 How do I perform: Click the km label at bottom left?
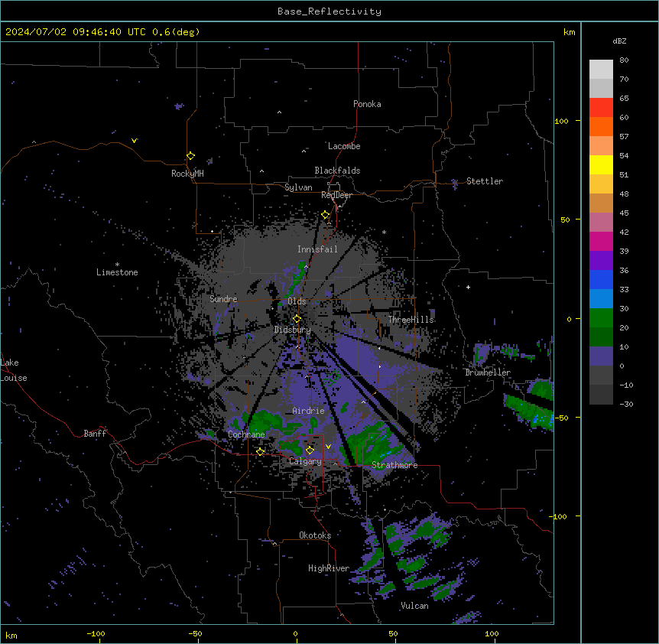click(11, 635)
